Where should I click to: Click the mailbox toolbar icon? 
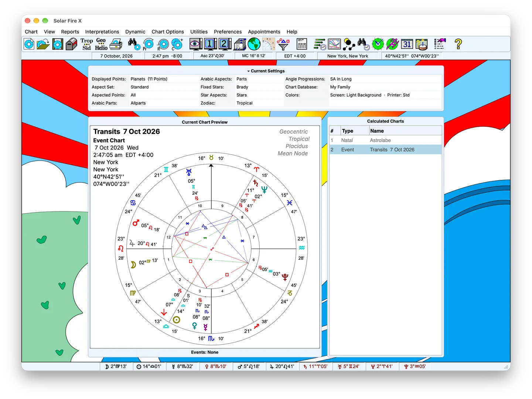(71, 44)
